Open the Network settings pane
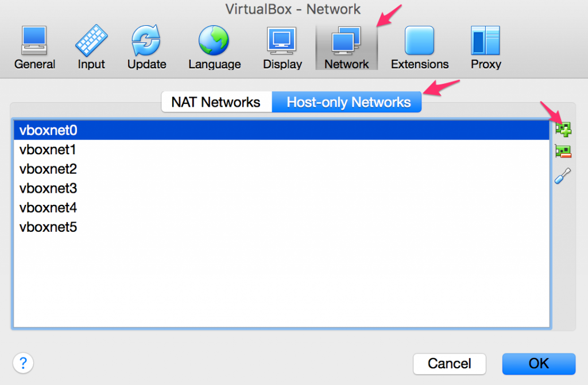The image size is (588, 385). coord(346,46)
